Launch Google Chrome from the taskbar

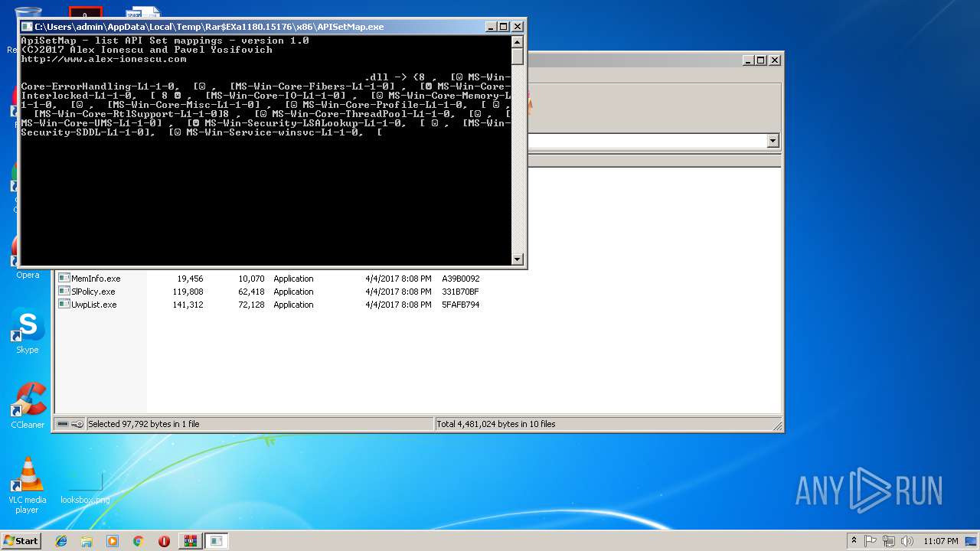[x=139, y=541]
